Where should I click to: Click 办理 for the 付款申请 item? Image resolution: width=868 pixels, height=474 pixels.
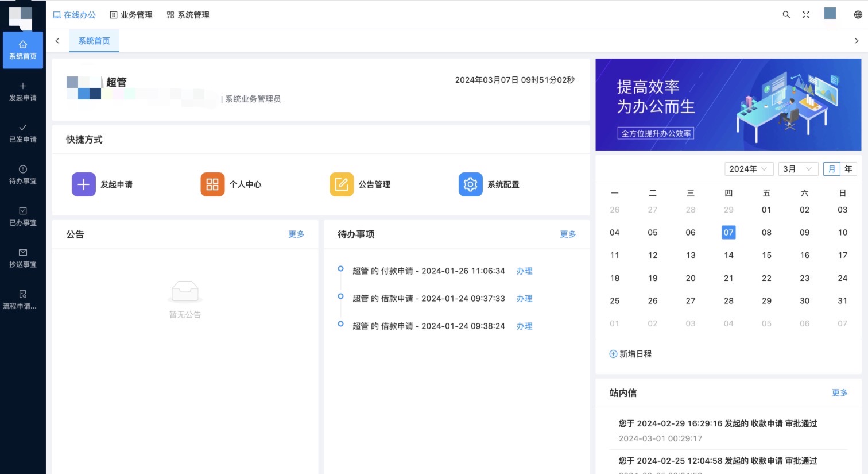coord(524,271)
